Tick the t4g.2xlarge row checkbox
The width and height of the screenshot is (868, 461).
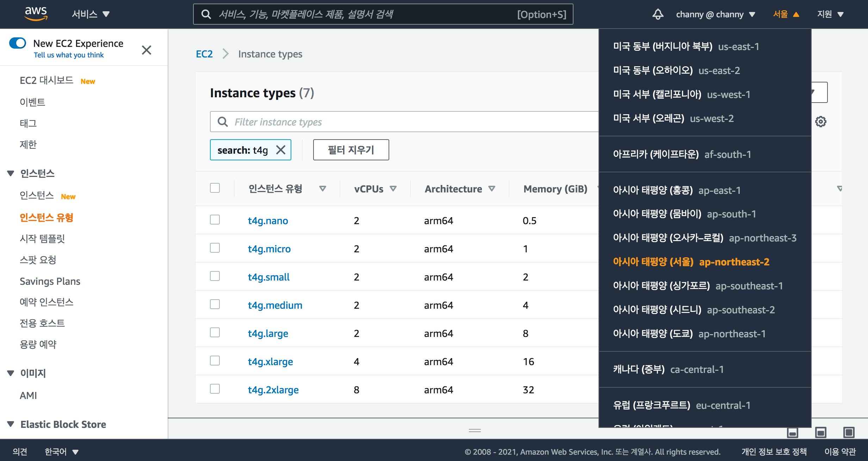[215, 389]
